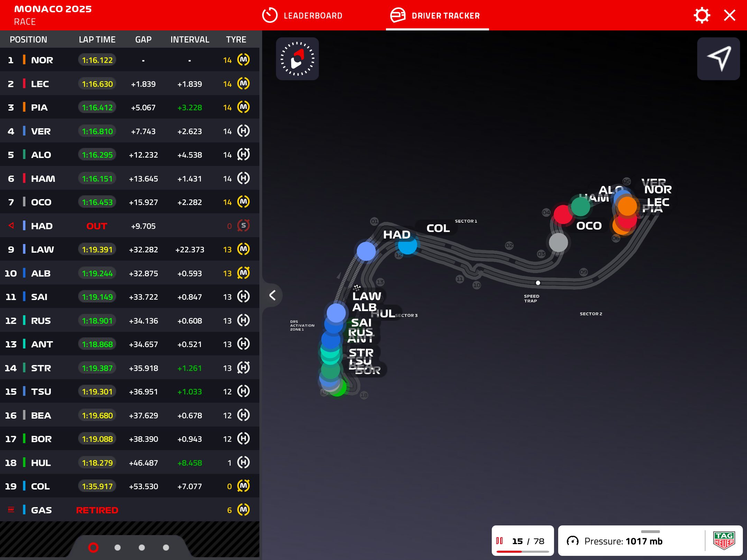This screenshot has width=747, height=560.
Task: Click the 1:35.917 lap time for COL
Action: [x=97, y=486]
